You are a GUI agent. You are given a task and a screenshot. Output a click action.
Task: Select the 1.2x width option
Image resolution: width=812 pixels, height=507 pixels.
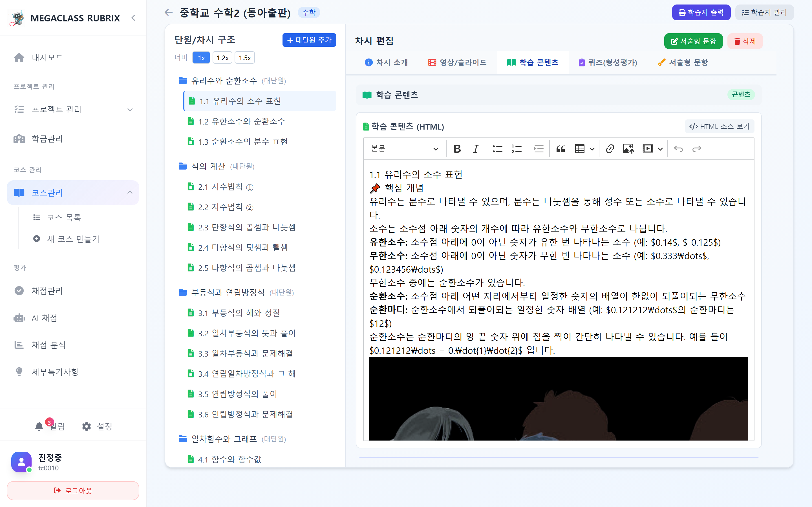222,57
